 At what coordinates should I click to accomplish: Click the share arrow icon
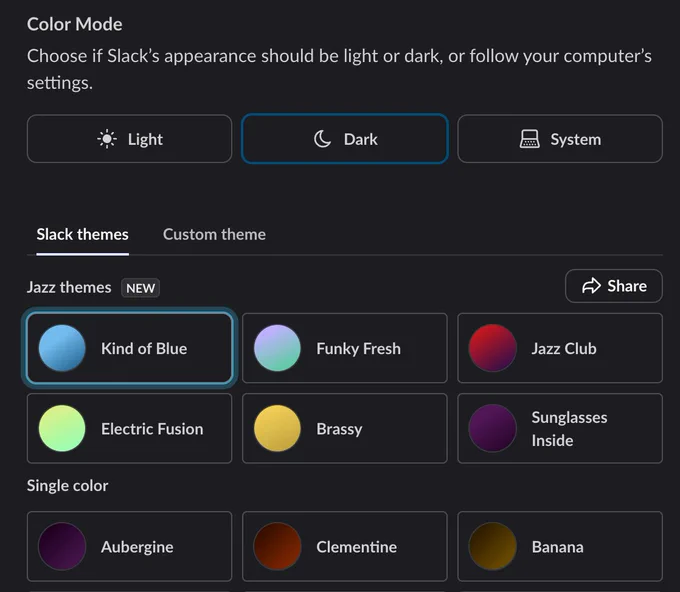point(591,286)
